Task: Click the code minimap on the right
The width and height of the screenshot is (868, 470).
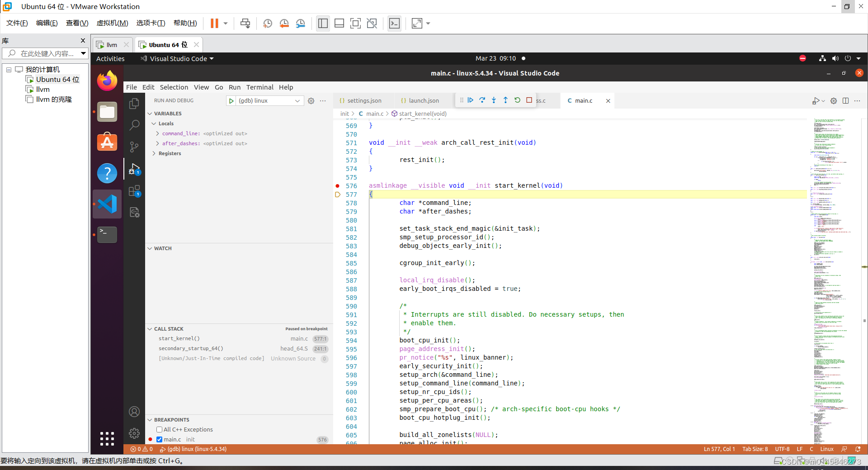Action: 835,280
